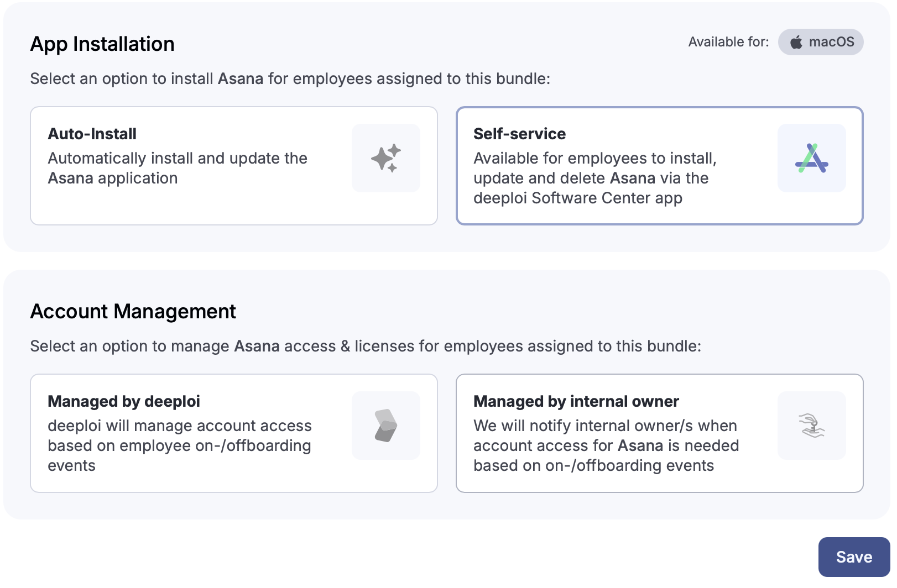897x588 pixels.
Task: Click 'We will notify internal owner/s when' text
Action: pos(605,426)
